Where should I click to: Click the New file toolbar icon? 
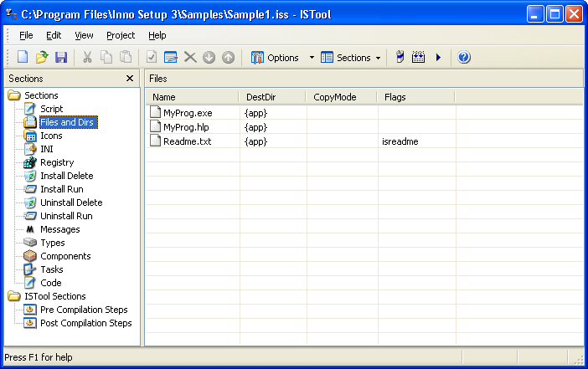pos(23,58)
